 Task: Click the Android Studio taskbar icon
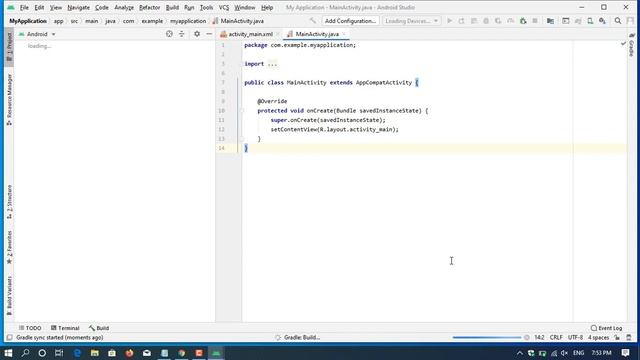216,353
